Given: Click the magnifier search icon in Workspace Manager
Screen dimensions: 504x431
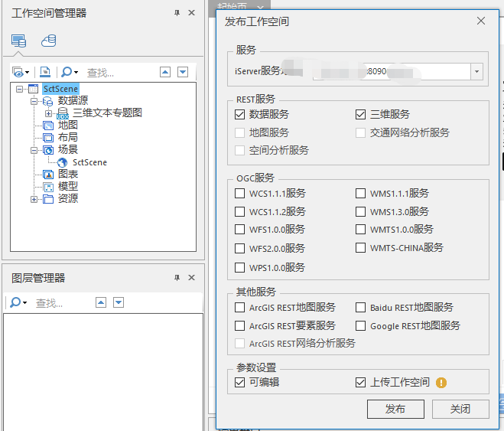Looking at the screenshot, I should 67,72.
